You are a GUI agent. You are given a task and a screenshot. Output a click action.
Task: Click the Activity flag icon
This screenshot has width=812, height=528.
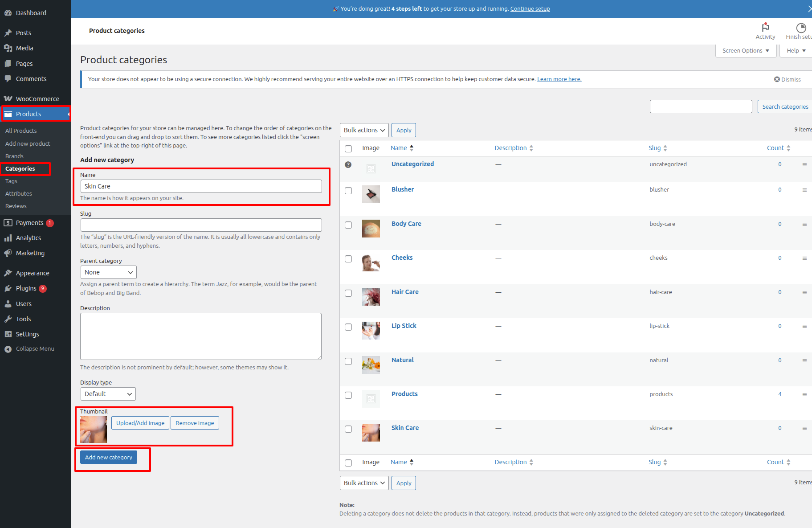tap(765, 28)
